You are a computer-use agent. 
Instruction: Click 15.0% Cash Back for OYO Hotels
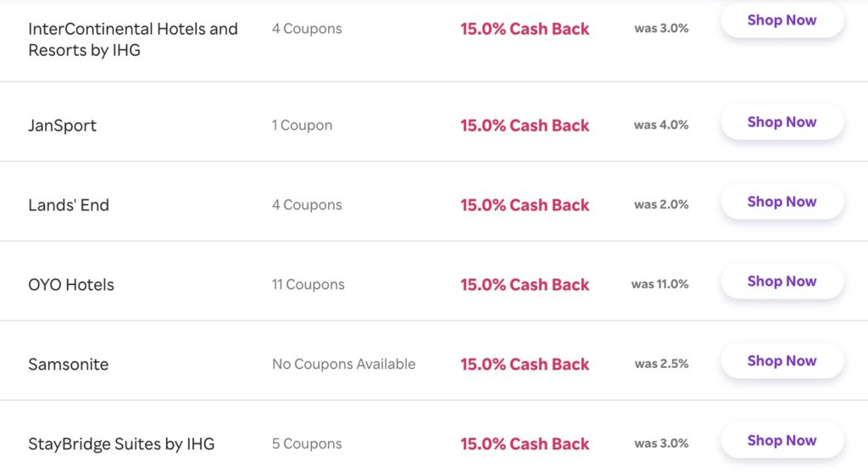pyautogui.click(x=525, y=285)
